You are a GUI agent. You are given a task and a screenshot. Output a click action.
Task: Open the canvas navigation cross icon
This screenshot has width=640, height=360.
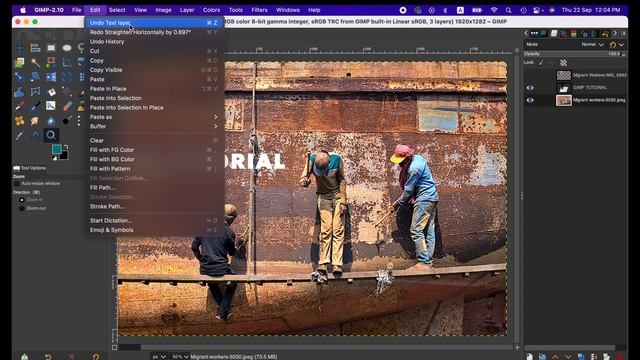coord(517,348)
